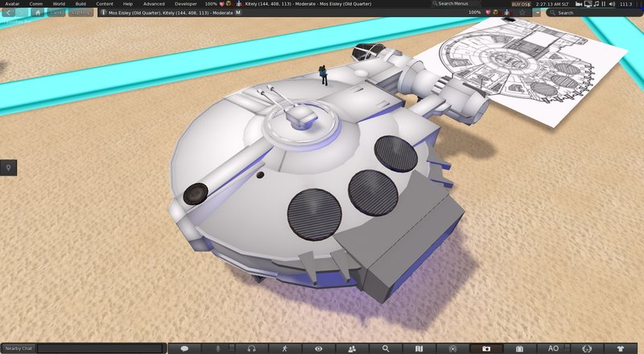644x354 pixels.
Task: Open Search with the magnifier toolbar button
Action: [x=386, y=348]
